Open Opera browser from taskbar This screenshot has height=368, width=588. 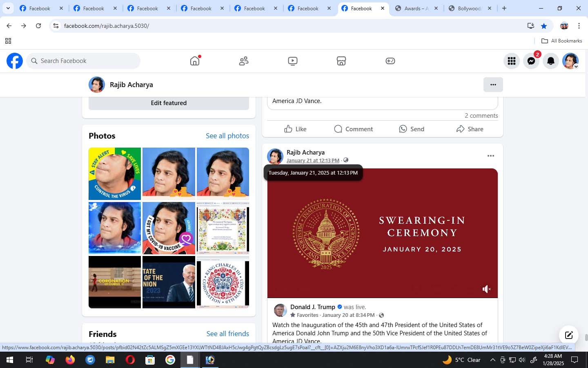(x=130, y=360)
